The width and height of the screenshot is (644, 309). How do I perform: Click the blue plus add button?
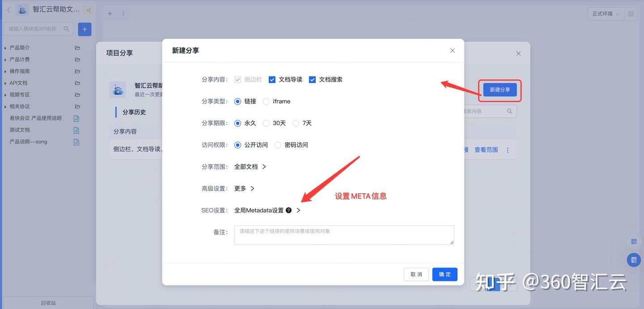[x=85, y=29]
